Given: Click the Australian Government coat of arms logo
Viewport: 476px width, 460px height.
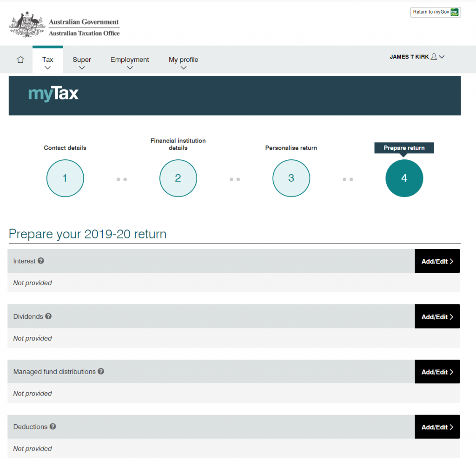Looking at the screenshot, I should click(26, 23).
